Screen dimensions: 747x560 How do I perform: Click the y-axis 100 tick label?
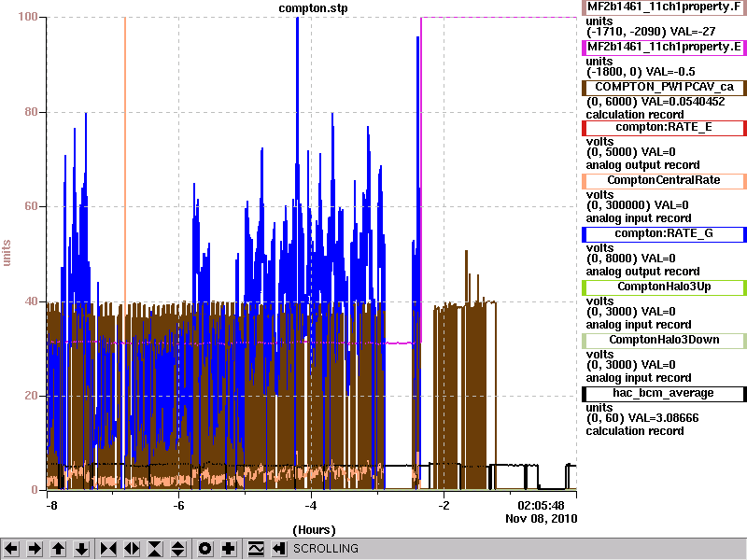click(28, 17)
